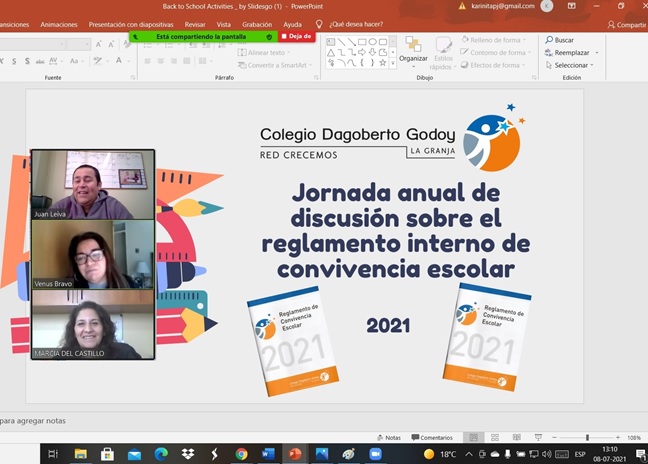Toggle the Notas pane
Screen dimensions: 648x464
(x=389, y=438)
